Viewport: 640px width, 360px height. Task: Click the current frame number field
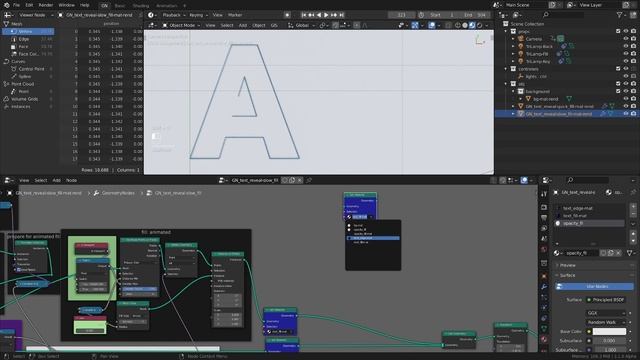[x=401, y=15]
